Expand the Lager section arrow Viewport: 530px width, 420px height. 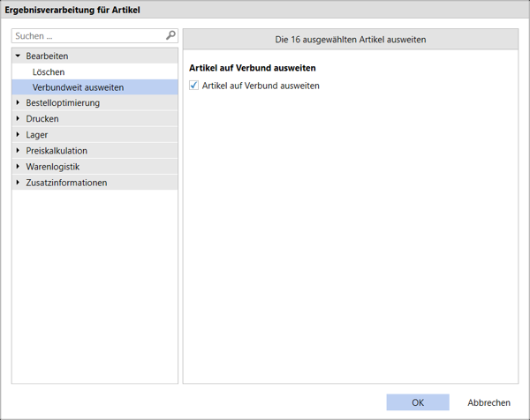pyautogui.click(x=18, y=135)
